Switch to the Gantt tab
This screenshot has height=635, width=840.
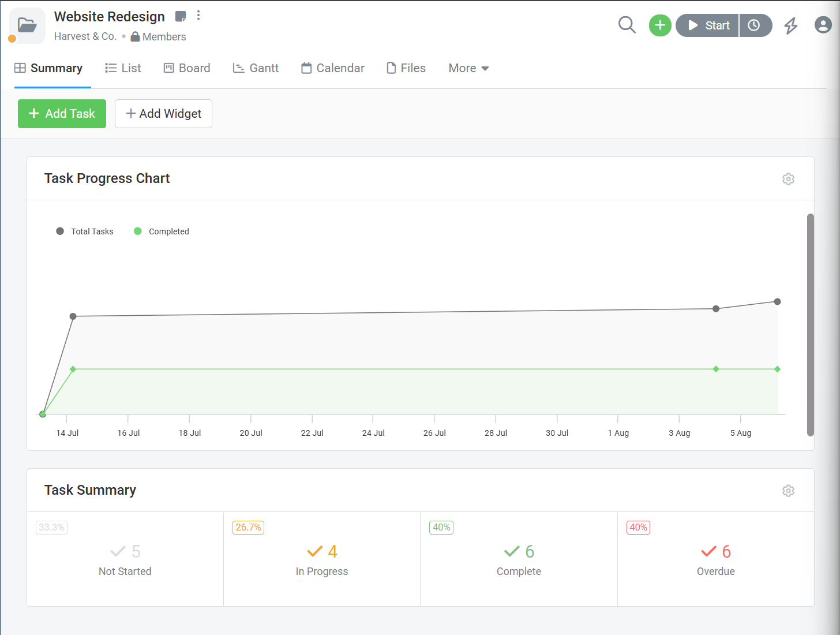click(256, 68)
